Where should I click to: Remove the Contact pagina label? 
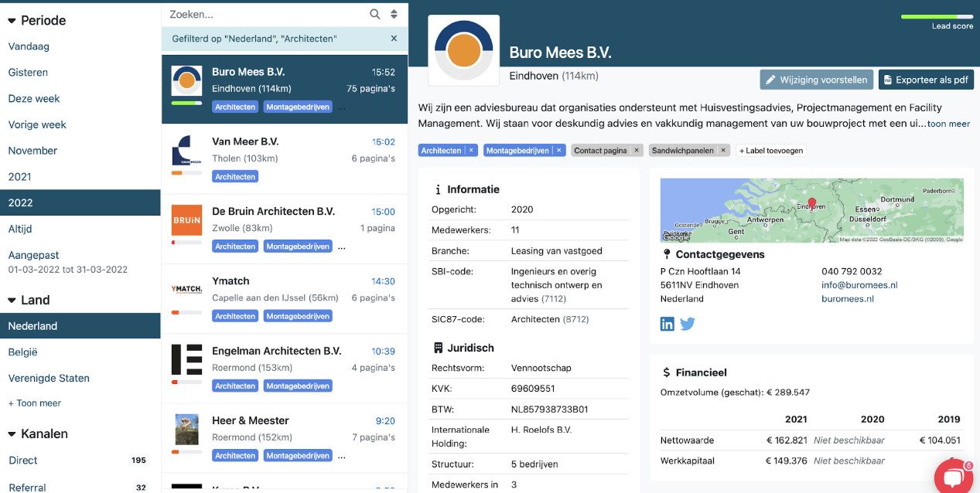[x=637, y=151]
